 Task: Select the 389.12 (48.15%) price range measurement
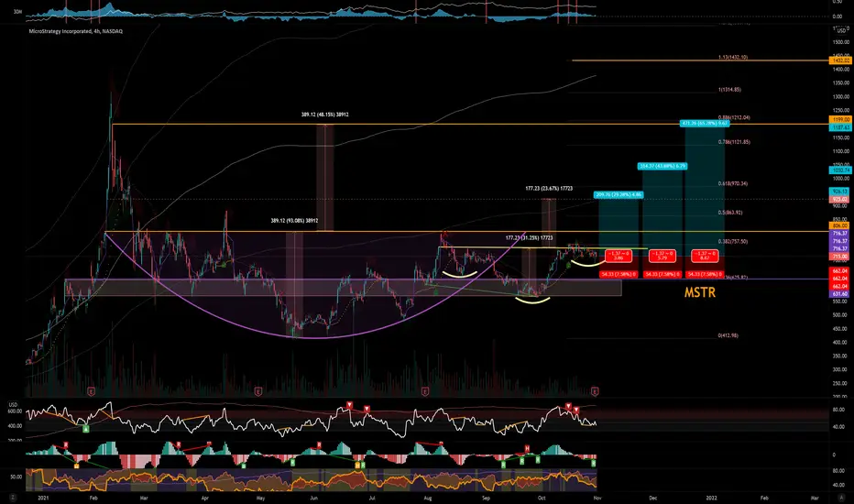point(324,115)
